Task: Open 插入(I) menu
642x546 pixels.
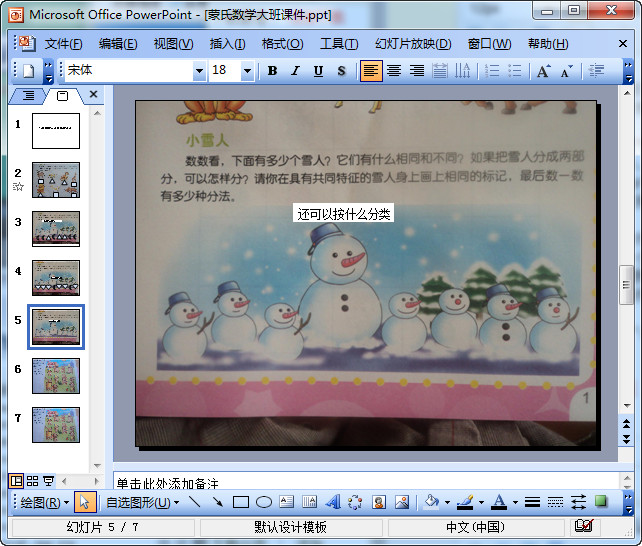Action: click(x=227, y=44)
